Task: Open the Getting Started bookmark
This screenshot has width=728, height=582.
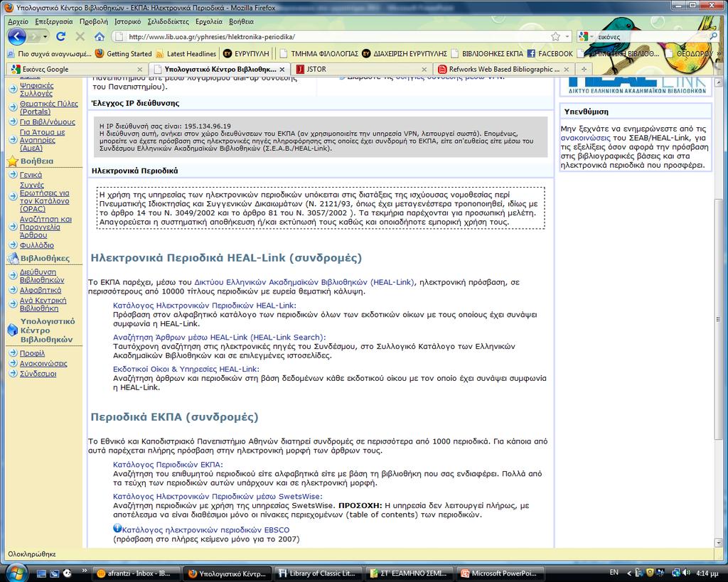Action: pos(124,54)
